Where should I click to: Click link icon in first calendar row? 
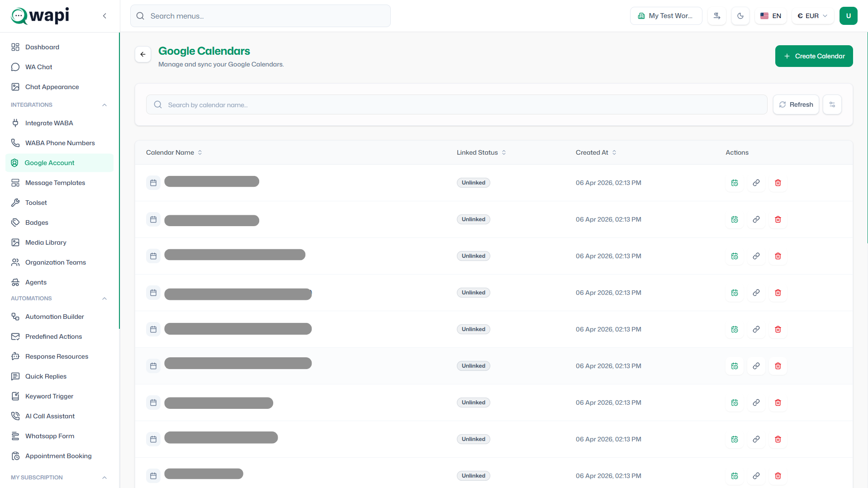click(756, 183)
